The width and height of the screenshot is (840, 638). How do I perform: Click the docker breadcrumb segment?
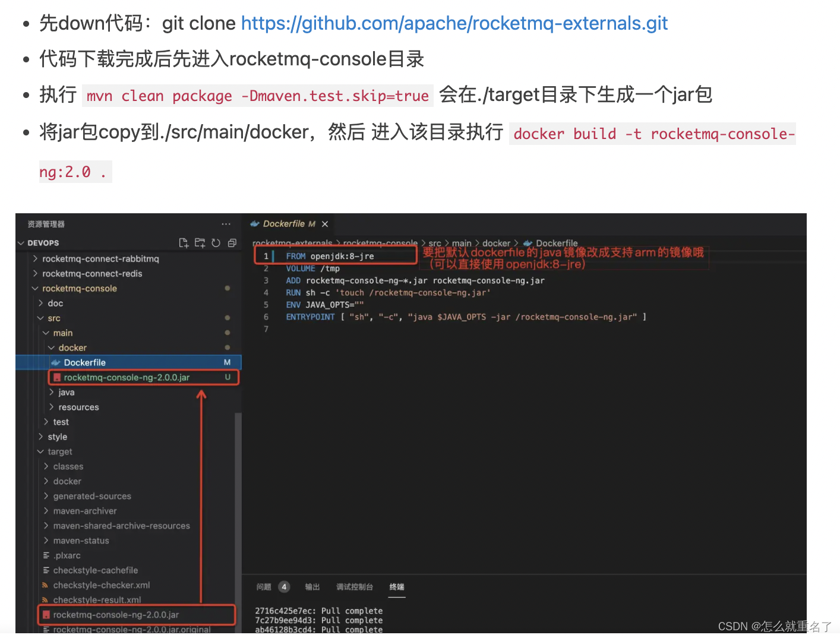click(496, 244)
